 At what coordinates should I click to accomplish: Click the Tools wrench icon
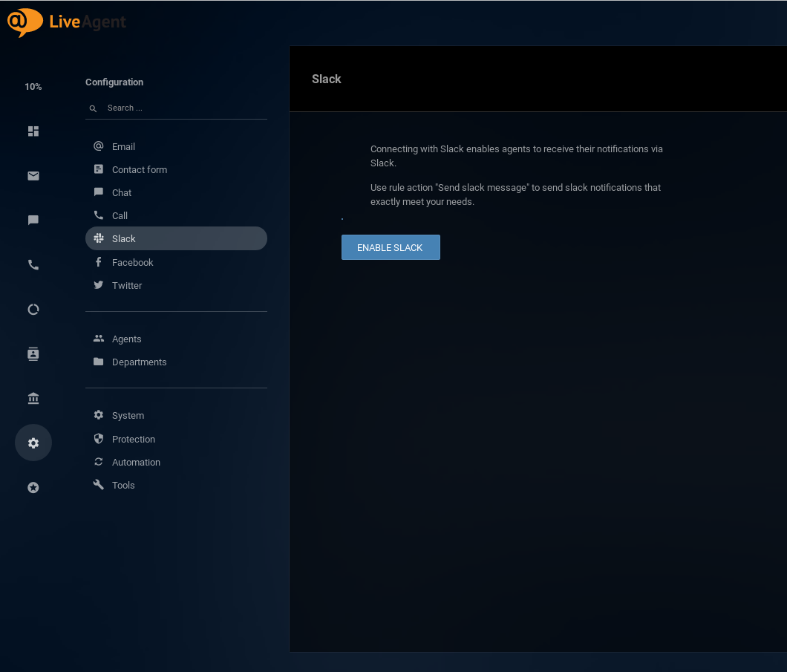point(98,484)
